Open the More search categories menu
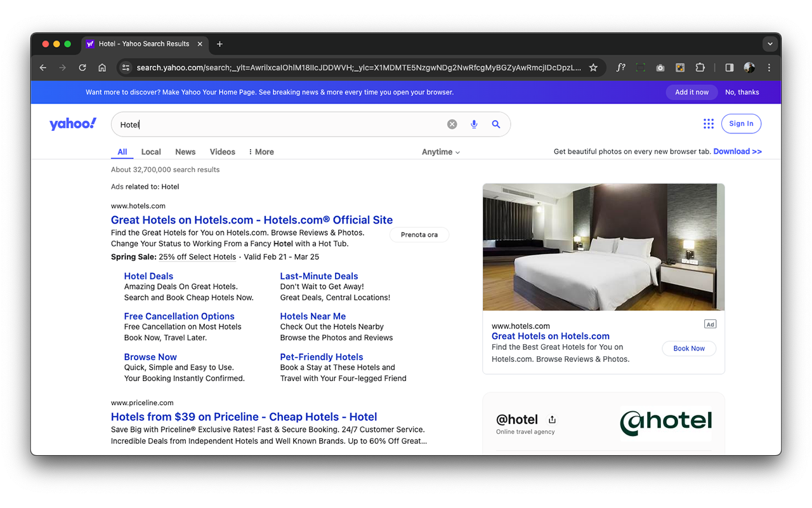812x508 pixels. [261, 152]
